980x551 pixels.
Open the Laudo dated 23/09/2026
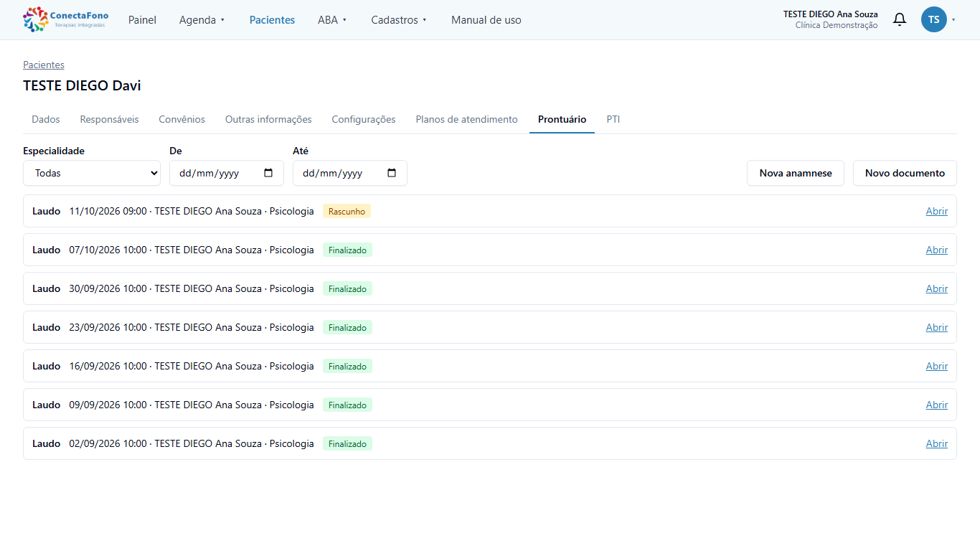click(937, 327)
